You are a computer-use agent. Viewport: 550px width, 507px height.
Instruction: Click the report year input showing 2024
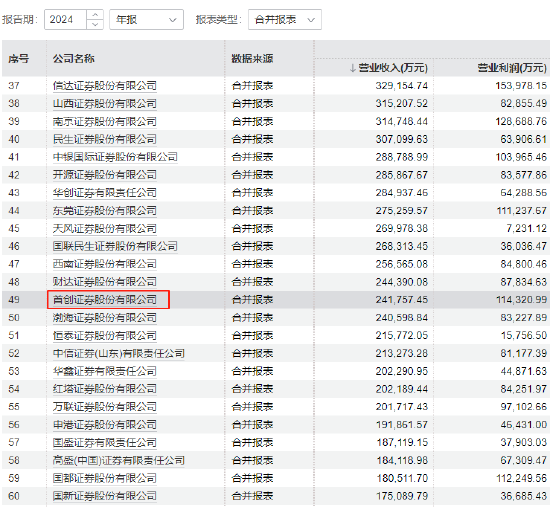(x=65, y=20)
